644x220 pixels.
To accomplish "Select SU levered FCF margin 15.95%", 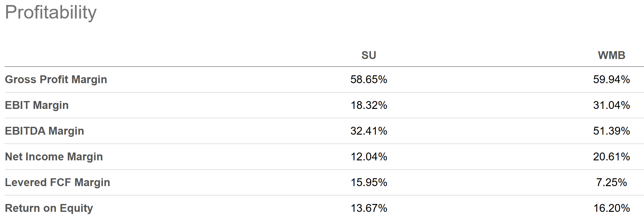I will coord(369,182).
